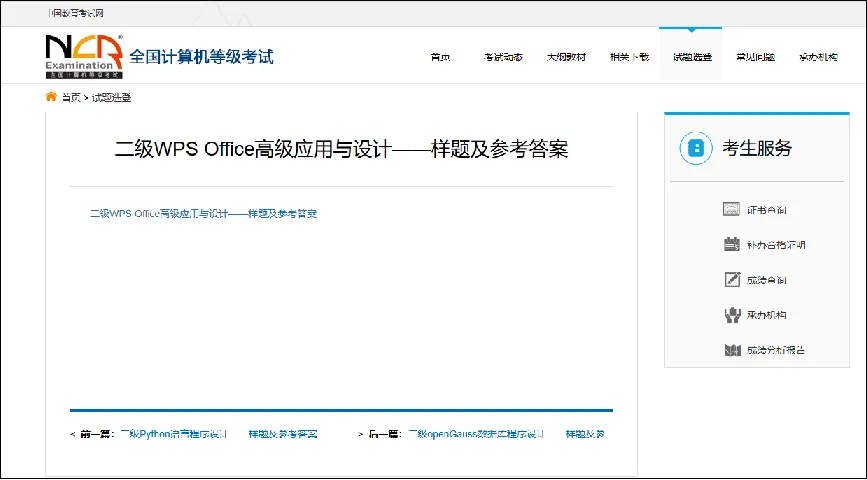Click 首页 text in the breadcrumb

[x=70, y=98]
